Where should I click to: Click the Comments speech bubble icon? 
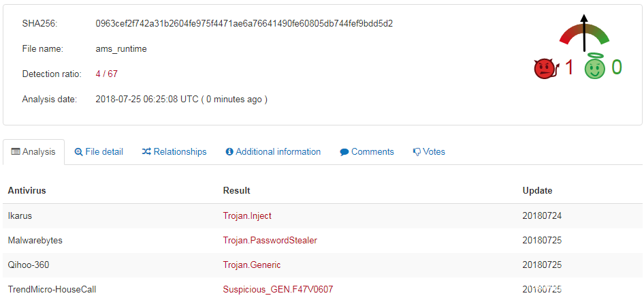[344, 152]
